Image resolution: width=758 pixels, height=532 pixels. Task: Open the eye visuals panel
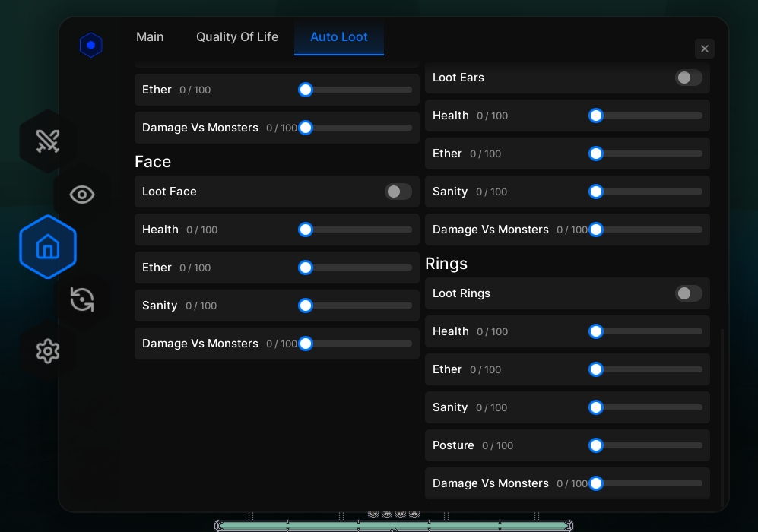81,195
